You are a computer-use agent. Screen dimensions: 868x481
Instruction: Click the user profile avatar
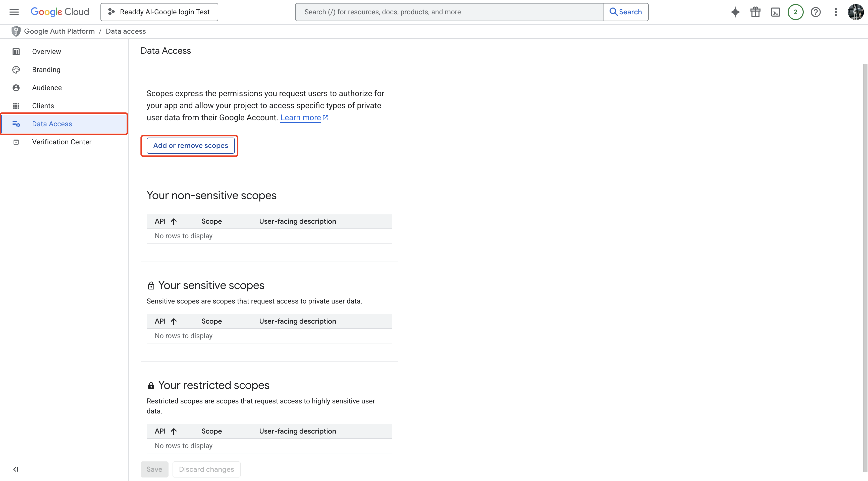click(x=856, y=12)
